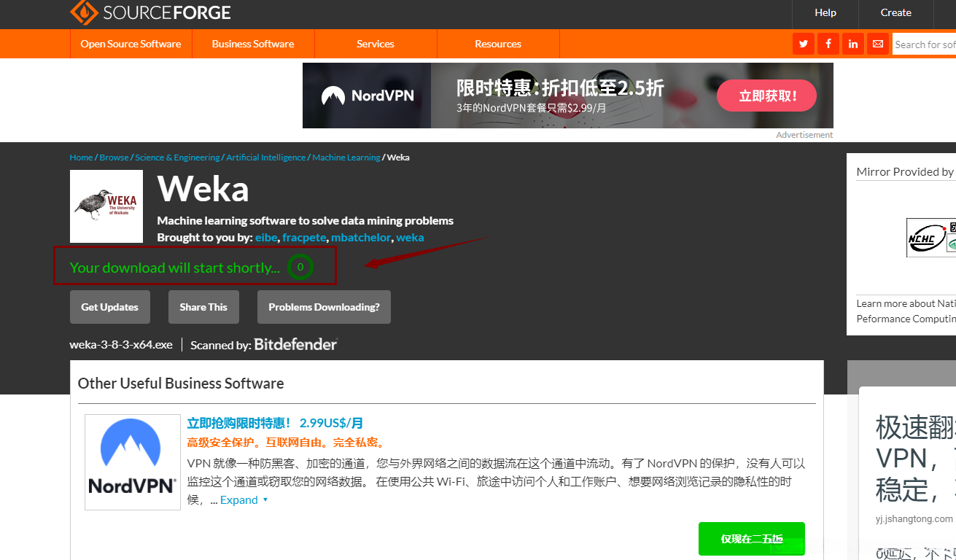Open Problems Downloading? help
Image resolution: width=956 pixels, height=560 pixels.
324,306
